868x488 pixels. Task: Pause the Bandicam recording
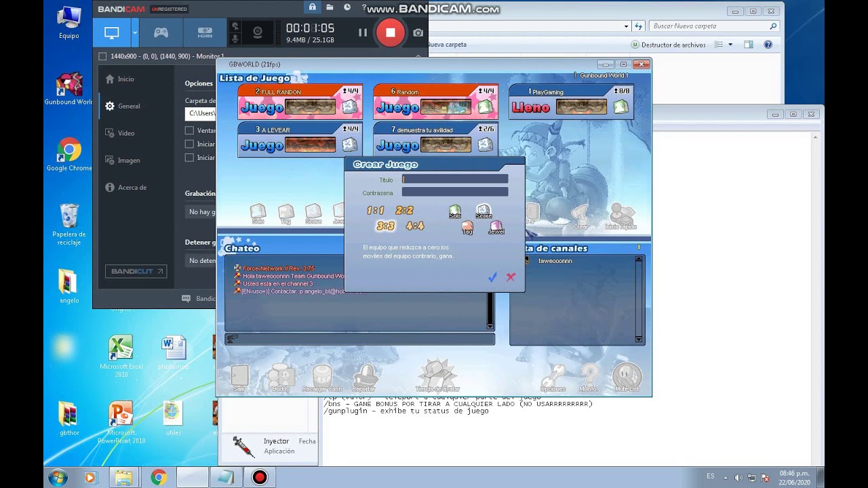tap(363, 32)
